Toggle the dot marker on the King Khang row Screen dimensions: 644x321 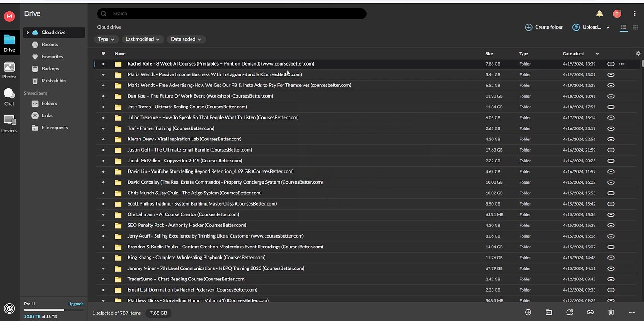(x=103, y=258)
